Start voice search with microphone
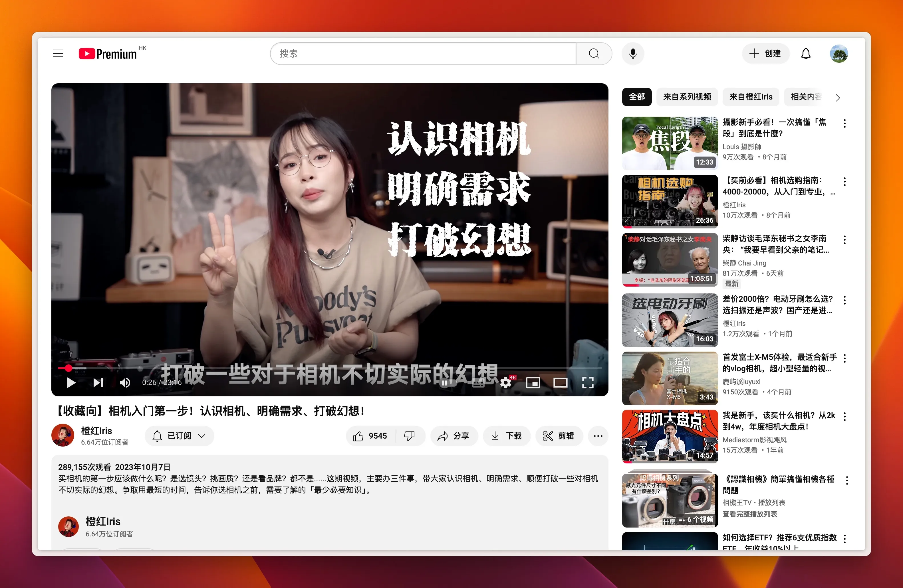903x588 pixels. (x=632, y=53)
